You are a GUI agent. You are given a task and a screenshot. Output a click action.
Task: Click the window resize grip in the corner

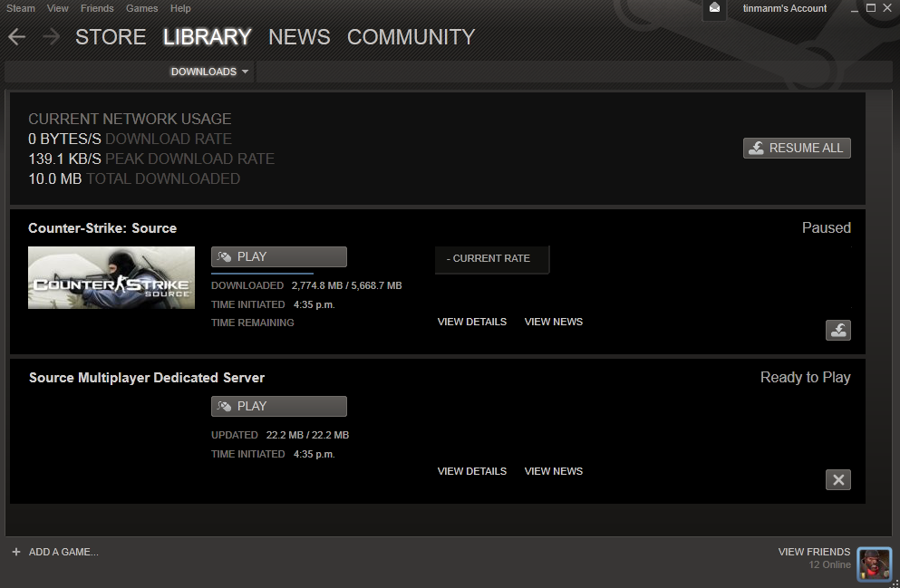(895, 583)
